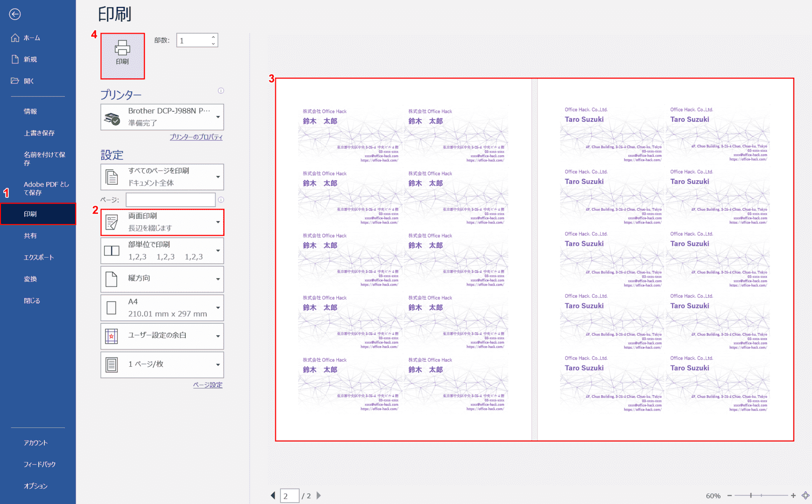Open the Brother DCP-J988N printer dropdown
Image resolution: width=812 pixels, height=504 pixels.
coord(162,117)
